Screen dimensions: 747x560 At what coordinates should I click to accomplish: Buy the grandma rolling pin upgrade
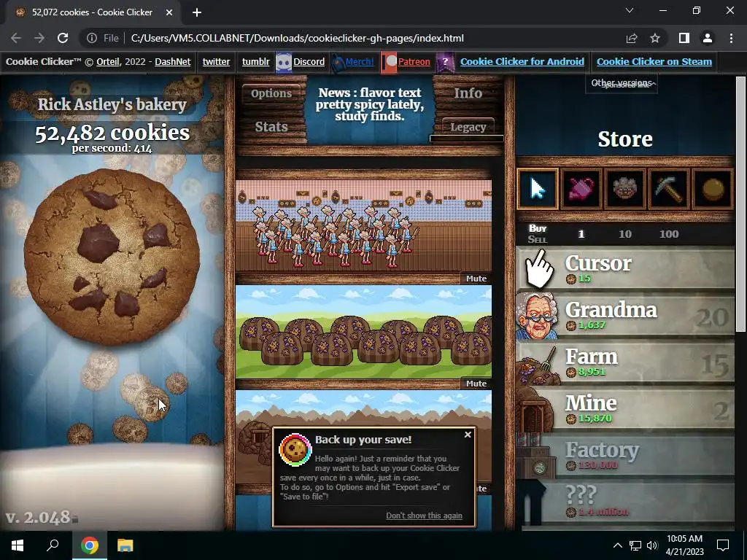click(625, 189)
